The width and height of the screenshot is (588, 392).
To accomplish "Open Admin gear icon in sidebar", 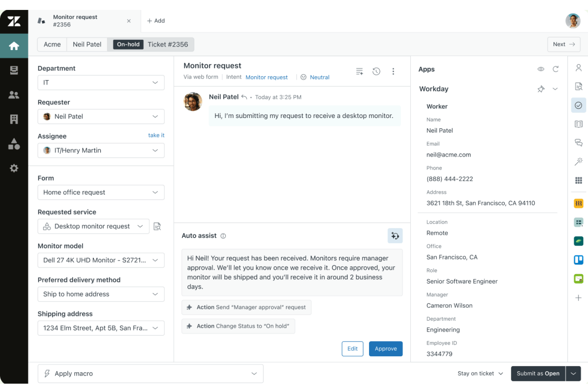I will click(x=14, y=168).
